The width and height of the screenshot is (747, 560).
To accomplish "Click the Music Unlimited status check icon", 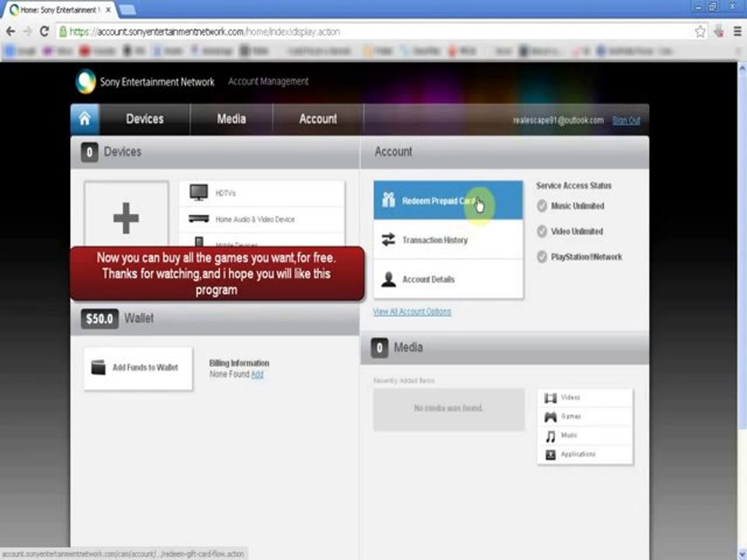I will tap(542, 205).
